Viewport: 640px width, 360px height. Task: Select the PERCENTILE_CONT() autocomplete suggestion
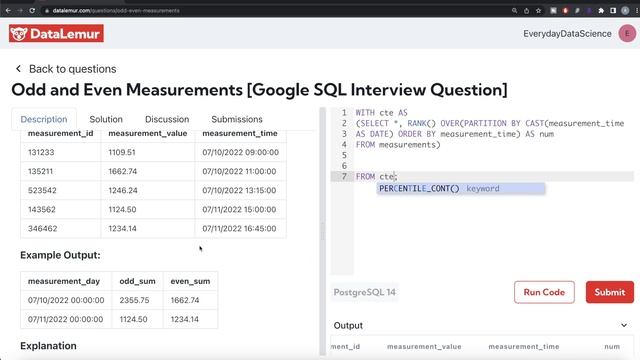pos(461,189)
